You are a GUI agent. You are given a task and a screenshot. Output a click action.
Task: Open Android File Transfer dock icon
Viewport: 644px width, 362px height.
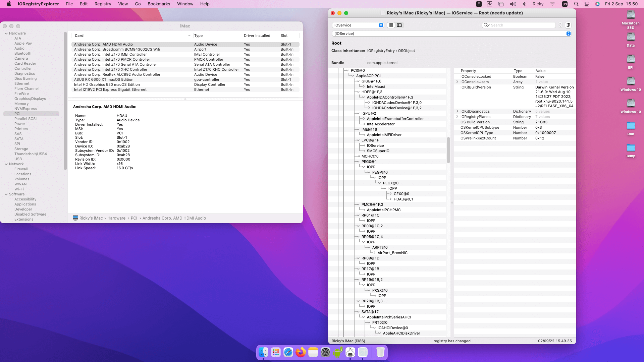(x=338, y=352)
